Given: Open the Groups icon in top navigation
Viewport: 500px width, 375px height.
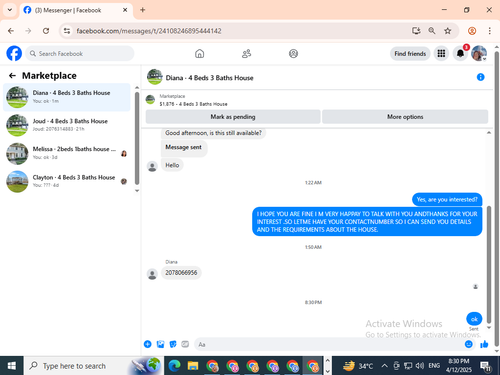Looking at the screenshot, I should coord(293,54).
